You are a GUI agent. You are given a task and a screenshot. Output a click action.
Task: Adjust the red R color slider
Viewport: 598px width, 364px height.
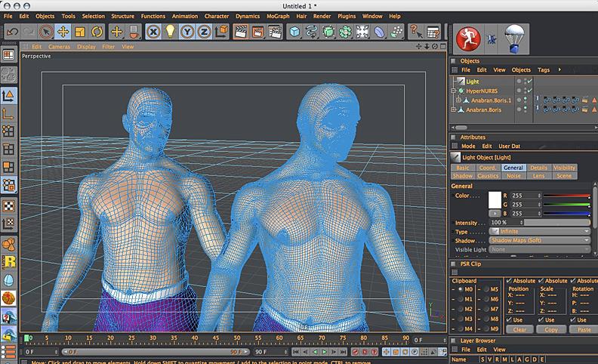tap(567, 196)
